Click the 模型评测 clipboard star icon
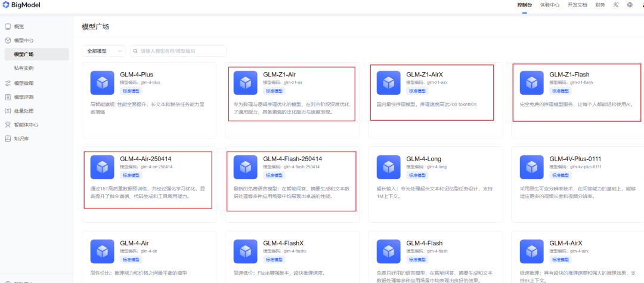This screenshot has height=283, width=644. coord(8,97)
